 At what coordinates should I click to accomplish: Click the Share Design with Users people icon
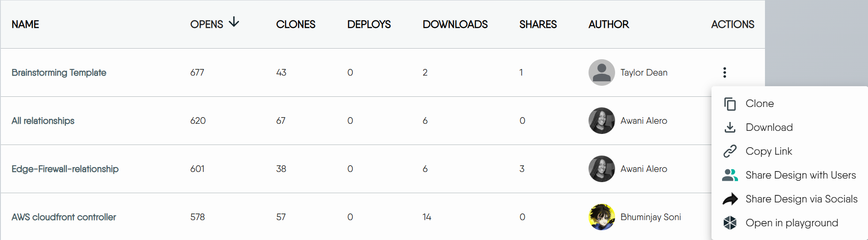coord(730,175)
